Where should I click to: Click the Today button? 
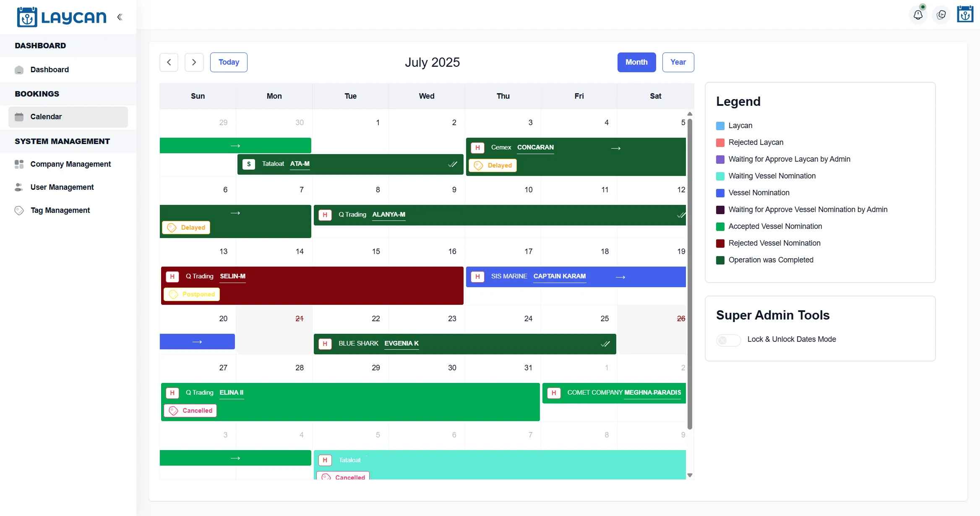[x=229, y=62]
